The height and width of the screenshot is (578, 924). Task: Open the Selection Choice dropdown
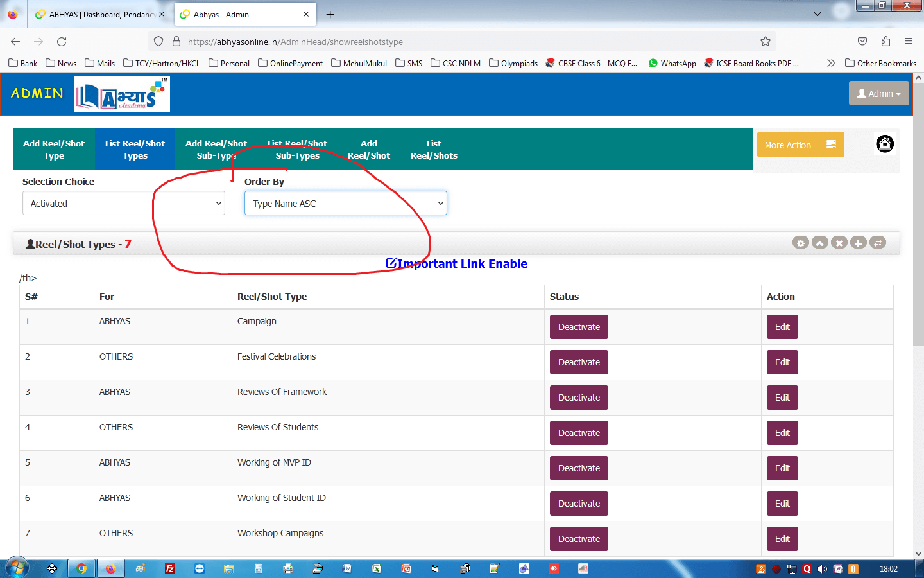124,204
